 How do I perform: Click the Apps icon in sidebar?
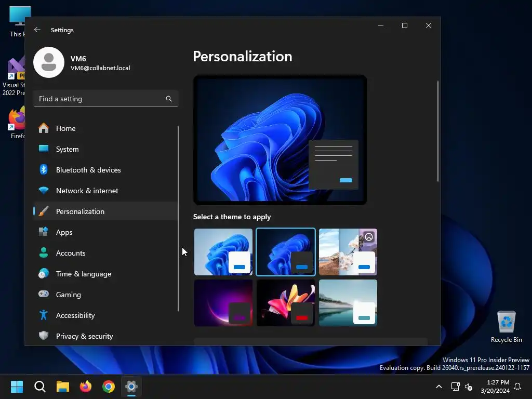pyautogui.click(x=44, y=232)
